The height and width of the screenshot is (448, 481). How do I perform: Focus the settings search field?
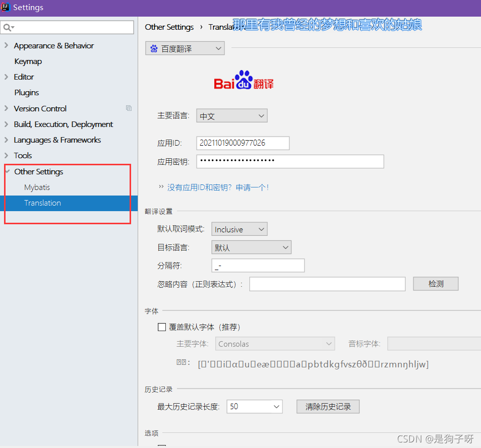[x=67, y=27]
